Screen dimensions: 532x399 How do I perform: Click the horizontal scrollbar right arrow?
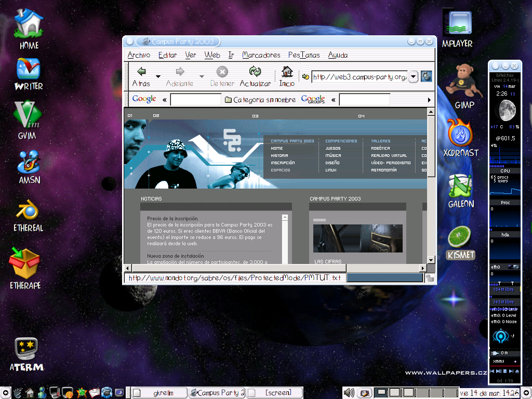tap(423, 268)
